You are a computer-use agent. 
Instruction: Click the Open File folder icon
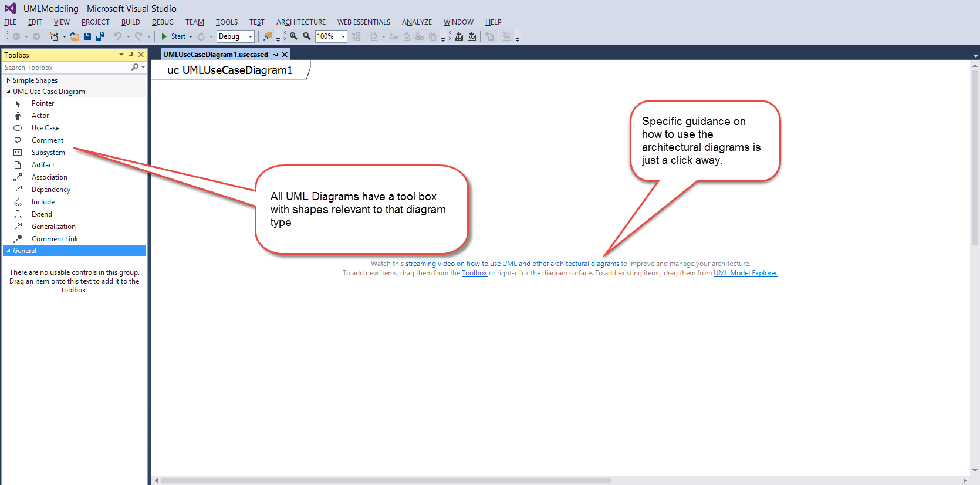(x=75, y=36)
